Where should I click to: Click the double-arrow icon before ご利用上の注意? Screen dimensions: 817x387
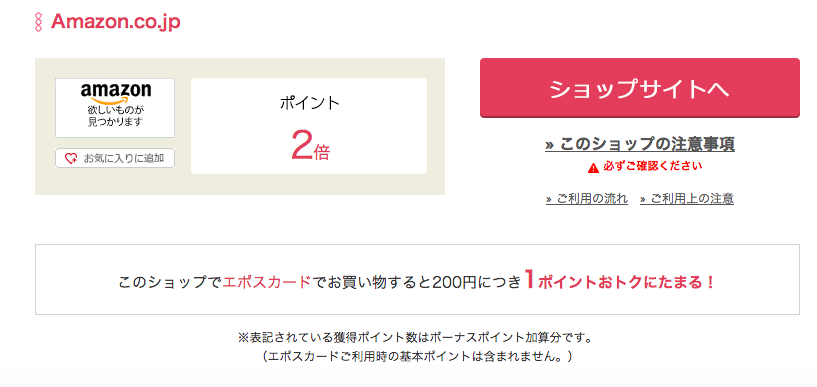(x=643, y=199)
